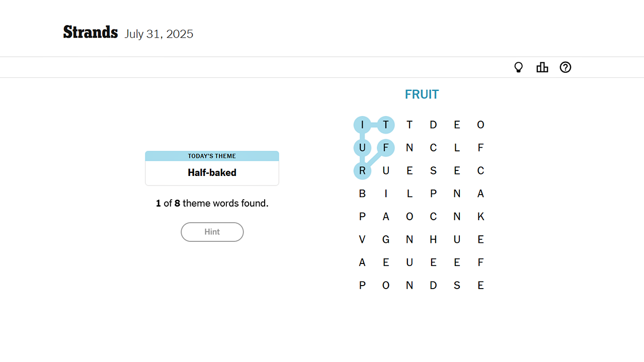The image size is (644, 362).
Task: Pick the letter G in the grid
Action: click(x=386, y=240)
